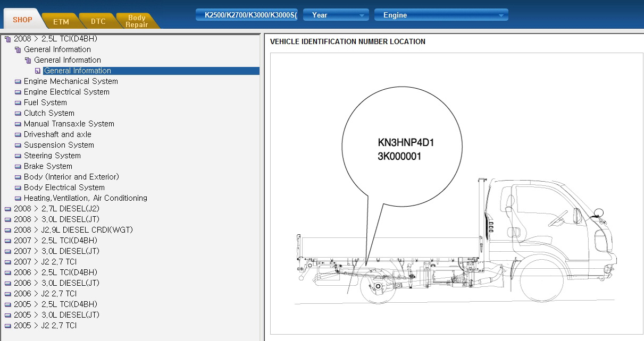
Task: Open the K2500/K2700/K3000 model dropdown
Action: tap(246, 15)
